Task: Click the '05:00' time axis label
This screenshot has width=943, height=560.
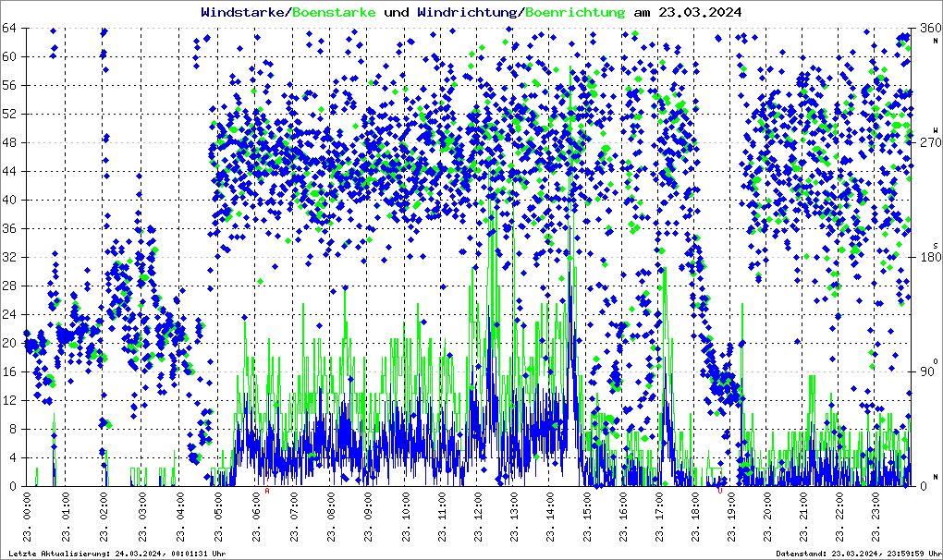Action: click(x=217, y=507)
